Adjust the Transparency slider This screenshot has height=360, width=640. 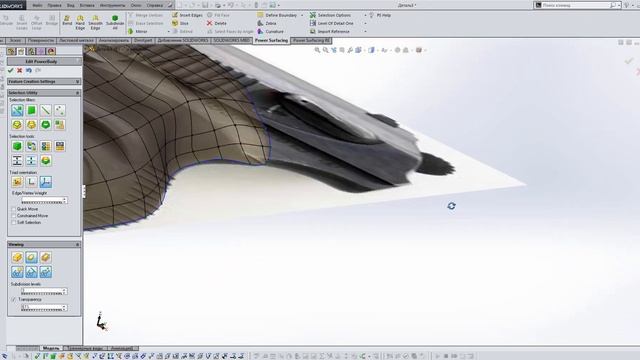[x=42, y=309]
